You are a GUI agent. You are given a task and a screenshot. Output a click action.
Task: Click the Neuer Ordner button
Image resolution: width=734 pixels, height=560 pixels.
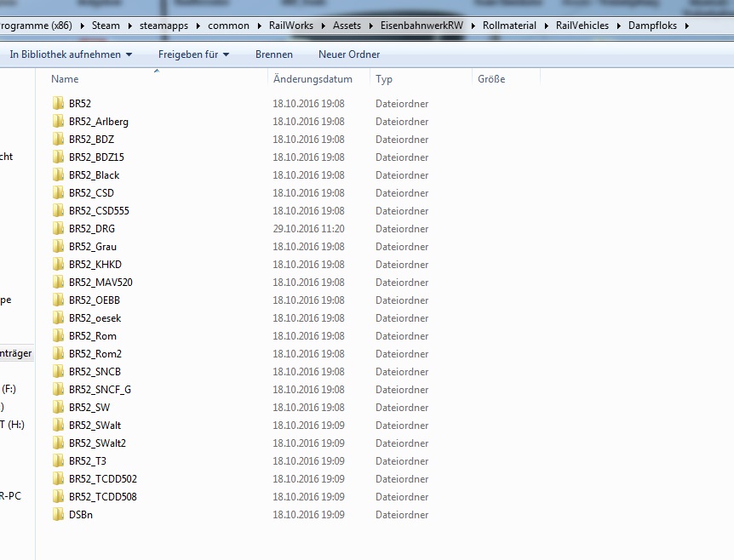click(x=349, y=54)
